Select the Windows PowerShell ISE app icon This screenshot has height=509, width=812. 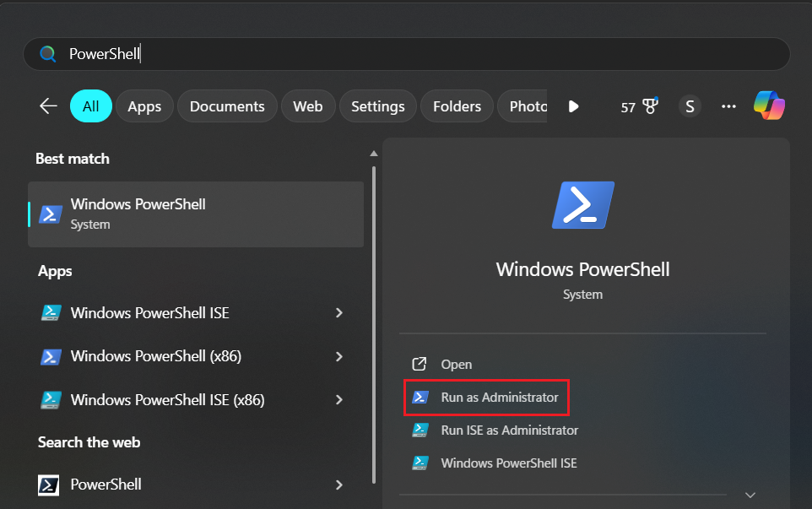[51, 313]
